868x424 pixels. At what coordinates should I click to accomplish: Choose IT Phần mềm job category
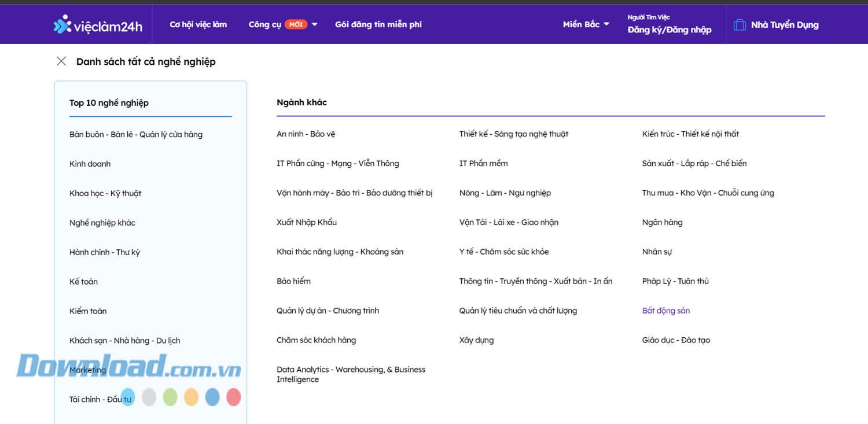click(x=483, y=163)
